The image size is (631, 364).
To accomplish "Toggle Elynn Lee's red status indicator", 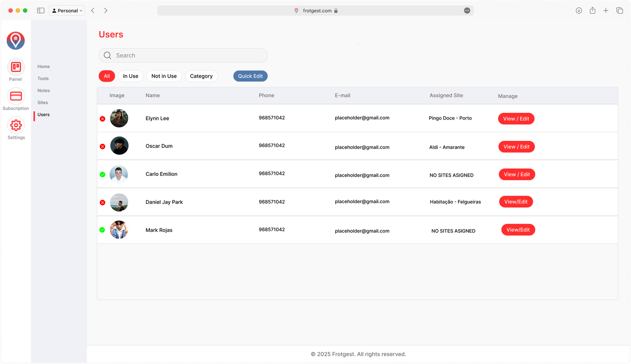I will (x=103, y=119).
